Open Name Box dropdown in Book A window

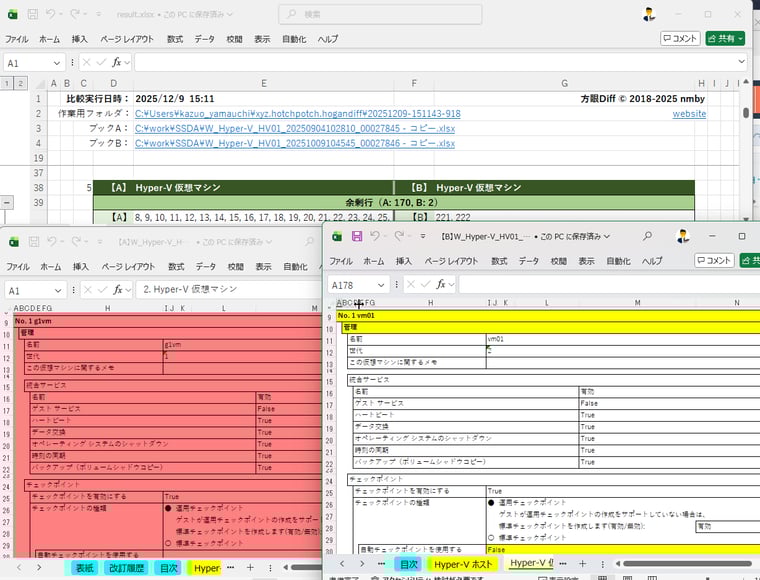click(58, 291)
